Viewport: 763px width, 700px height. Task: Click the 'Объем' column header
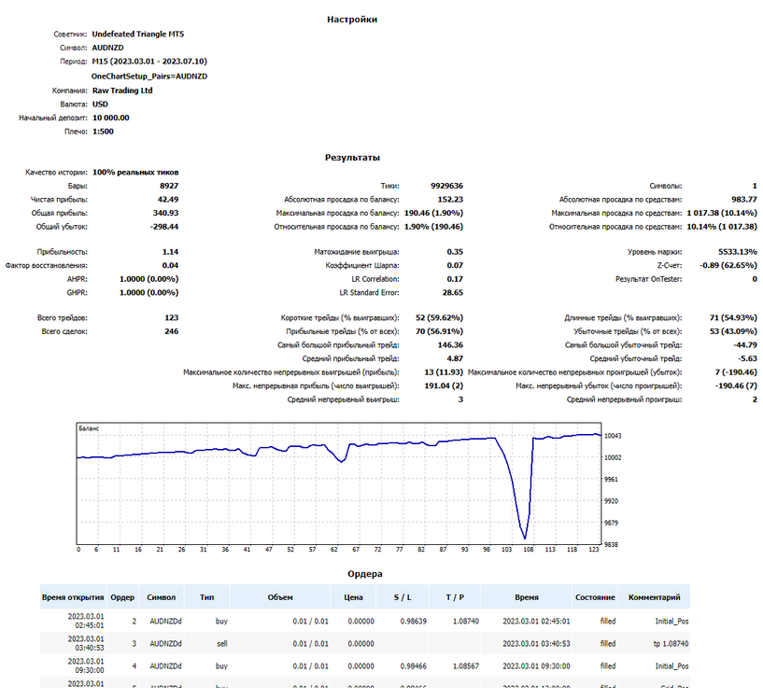280,597
